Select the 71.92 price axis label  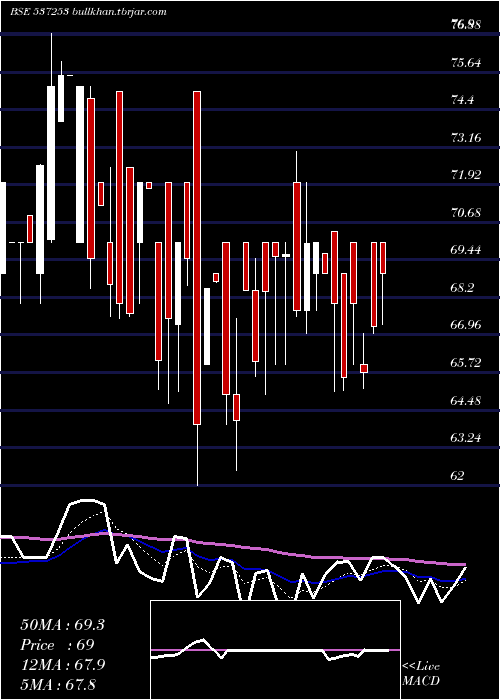[x=466, y=175]
